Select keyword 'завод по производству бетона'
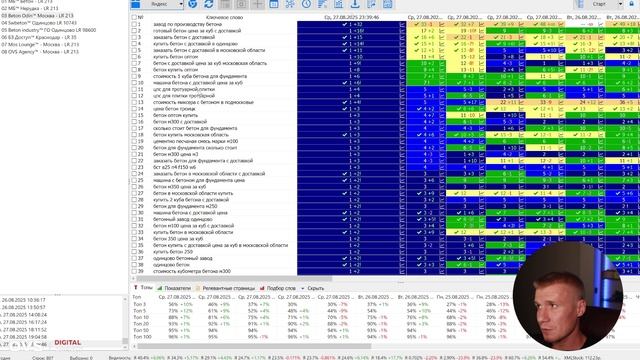The image size is (640, 360). 187,24
